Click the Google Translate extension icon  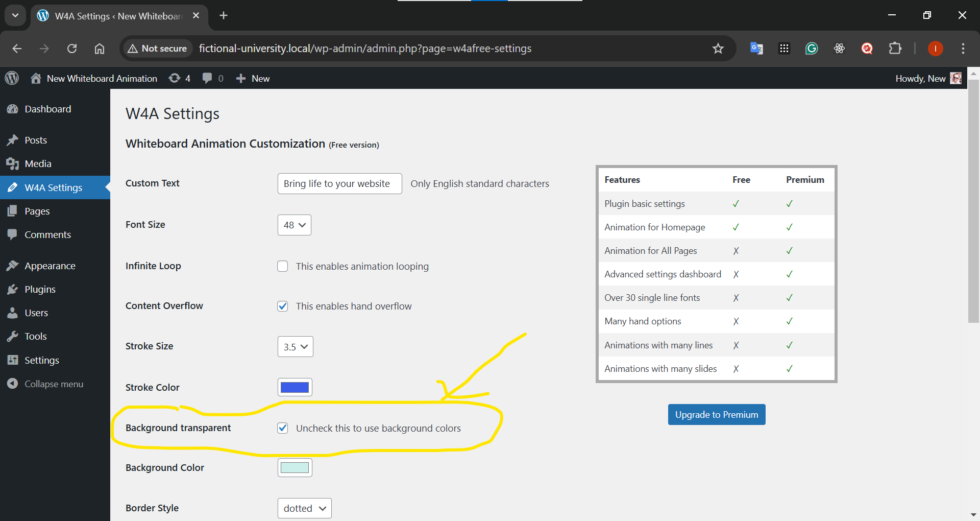click(756, 49)
